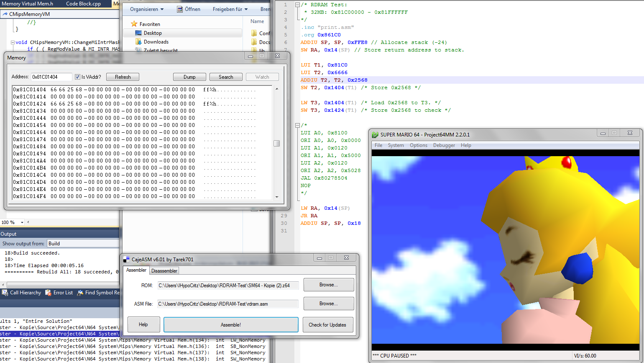
Task: Click memory row 0x81C01404
Action: (x=134, y=90)
